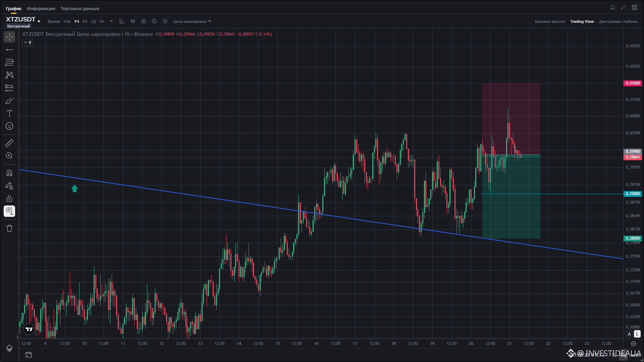This screenshot has width=644, height=362.
Task: Select the ruler measure tool
Action: coord(9,143)
